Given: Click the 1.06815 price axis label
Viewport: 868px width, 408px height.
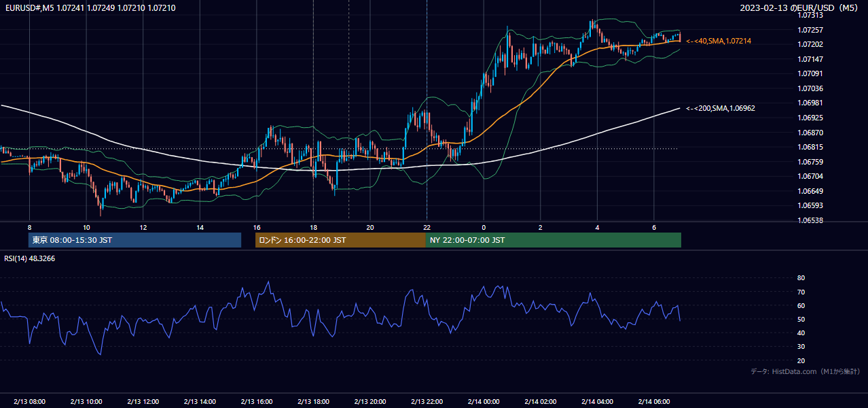Looking at the screenshot, I should 810,147.
